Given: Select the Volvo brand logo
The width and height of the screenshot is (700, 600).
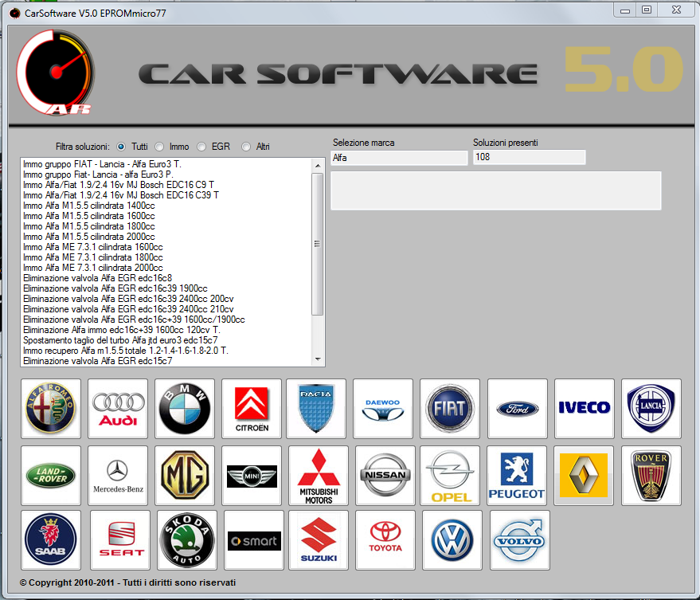Looking at the screenshot, I should click(520, 540).
